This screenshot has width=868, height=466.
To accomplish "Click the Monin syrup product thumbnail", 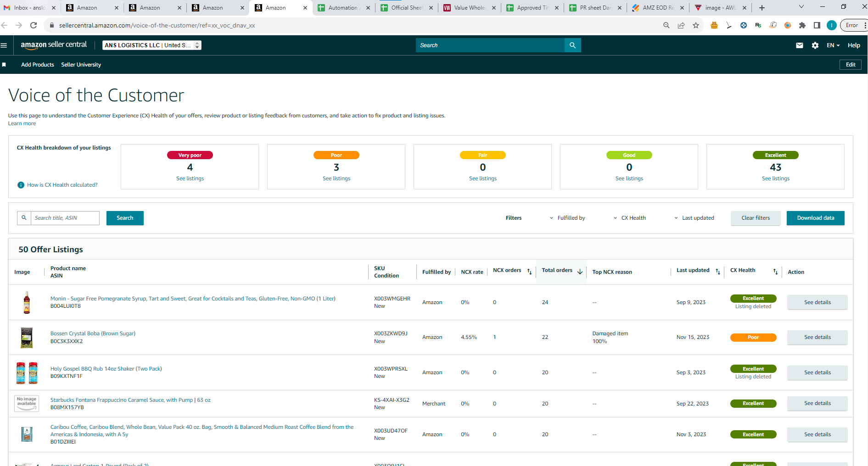I will click(27, 302).
